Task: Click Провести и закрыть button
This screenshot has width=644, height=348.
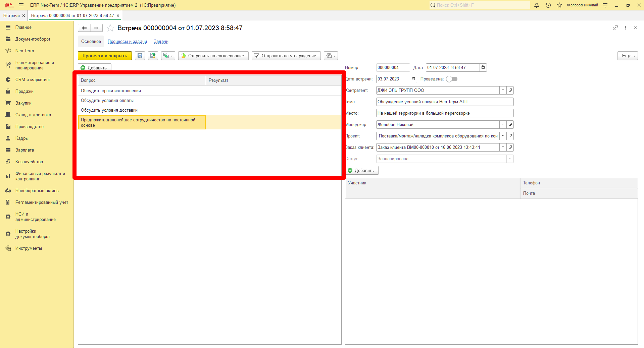Action: pyautogui.click(x=105, y=56)
